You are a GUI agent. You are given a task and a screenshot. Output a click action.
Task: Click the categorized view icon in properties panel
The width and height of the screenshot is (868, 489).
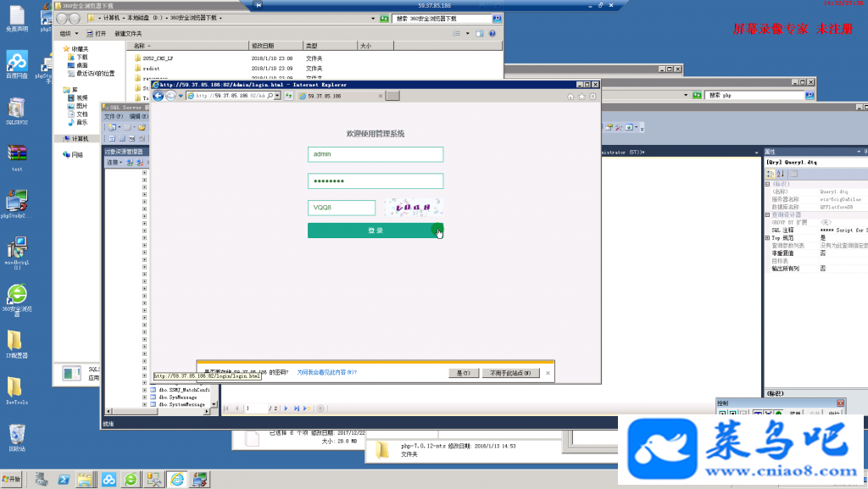pyautogui.click(x=770, y=174)
